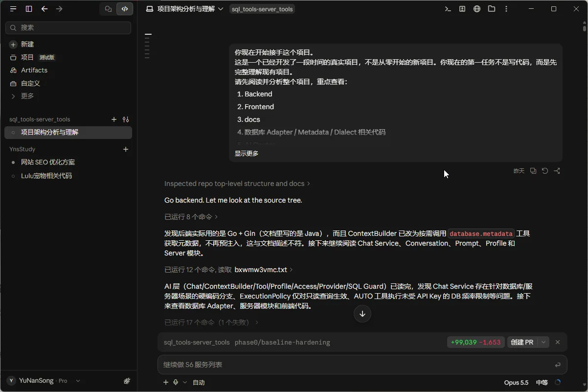The width and height of the screenshot is (588, 392).
Task: Add a session under sql_tools-server_tools
Action: tap(114, 119)
